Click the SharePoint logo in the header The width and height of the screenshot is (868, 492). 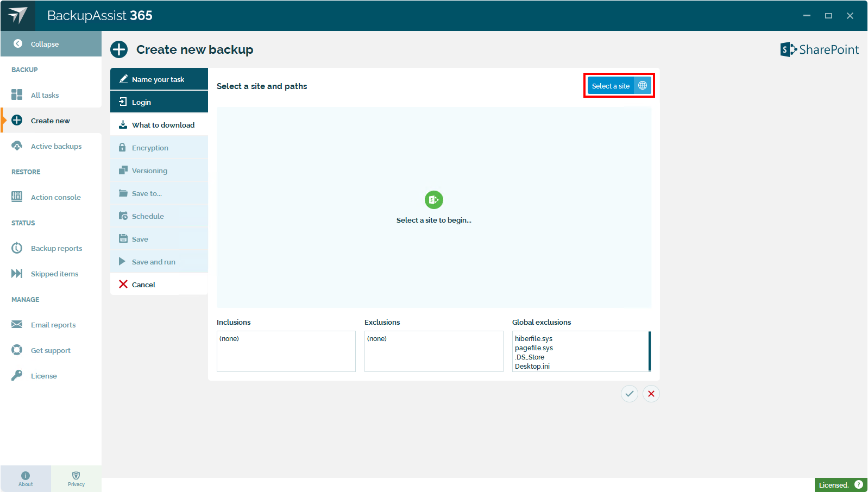(x=820, y=49)
